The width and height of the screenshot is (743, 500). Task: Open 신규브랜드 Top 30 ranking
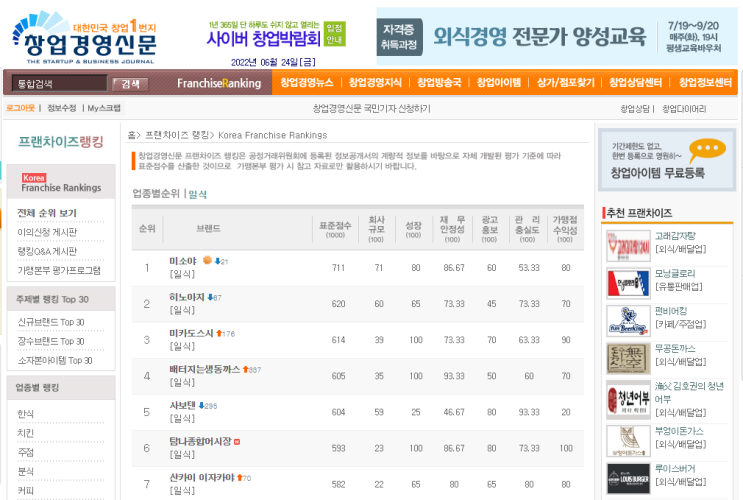click(x=51, y=322)
